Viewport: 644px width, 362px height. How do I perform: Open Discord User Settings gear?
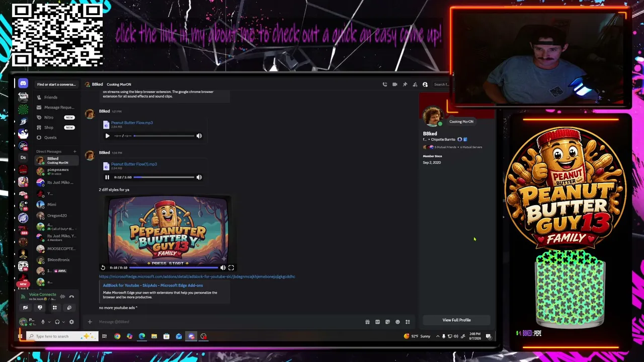tap(71, 322)
